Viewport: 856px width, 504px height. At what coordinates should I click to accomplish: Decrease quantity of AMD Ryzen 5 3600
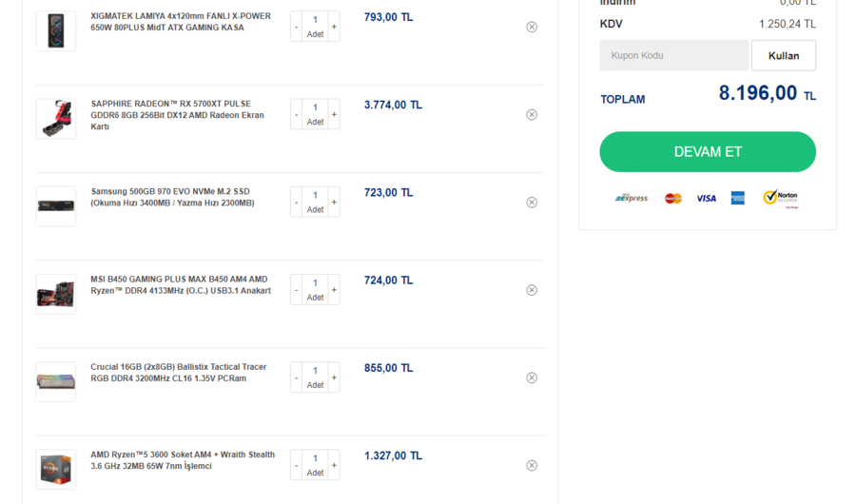(x=296, y=465)
